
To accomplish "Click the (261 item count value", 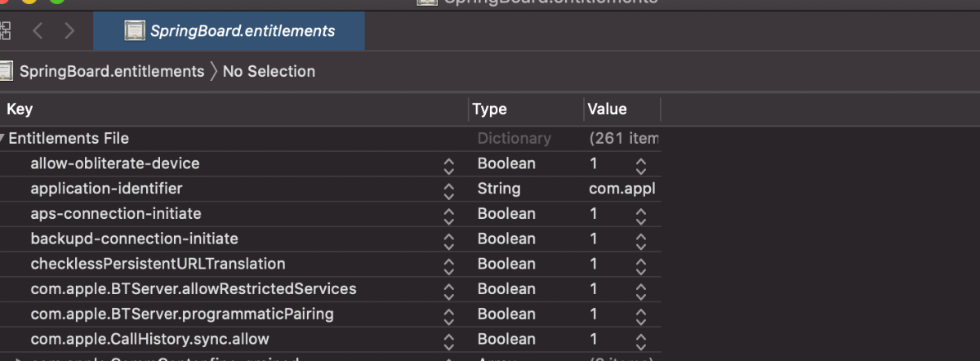I will [624, 139].
